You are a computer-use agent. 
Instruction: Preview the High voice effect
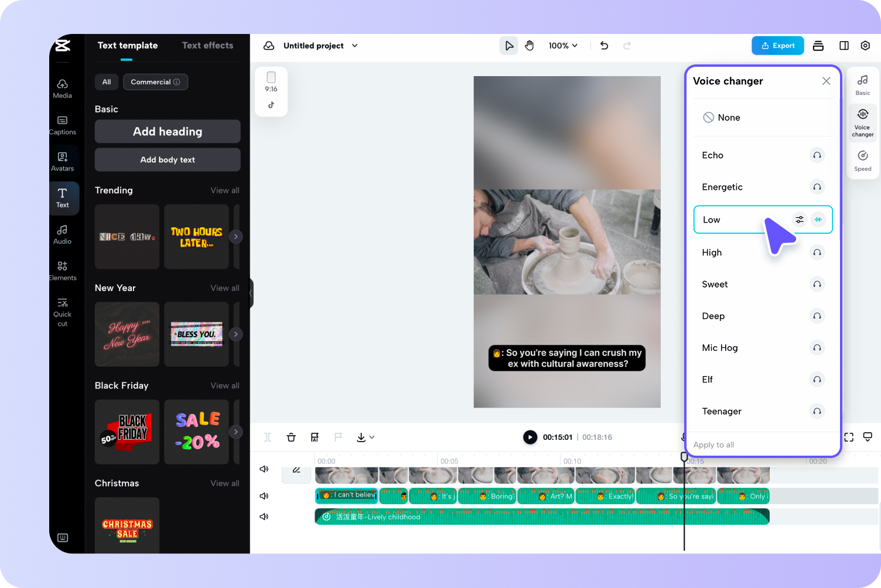(x=817, y=252)
